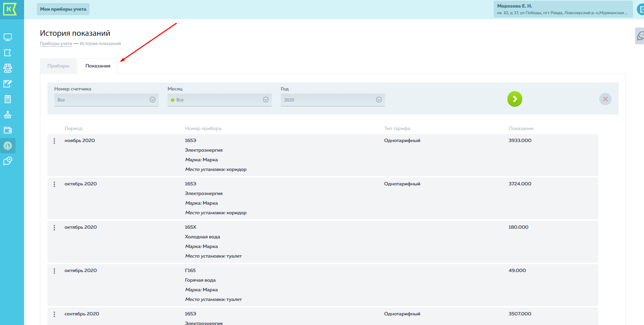
Task: Click the reading value 3724.000
Action: tap(520, 184)
